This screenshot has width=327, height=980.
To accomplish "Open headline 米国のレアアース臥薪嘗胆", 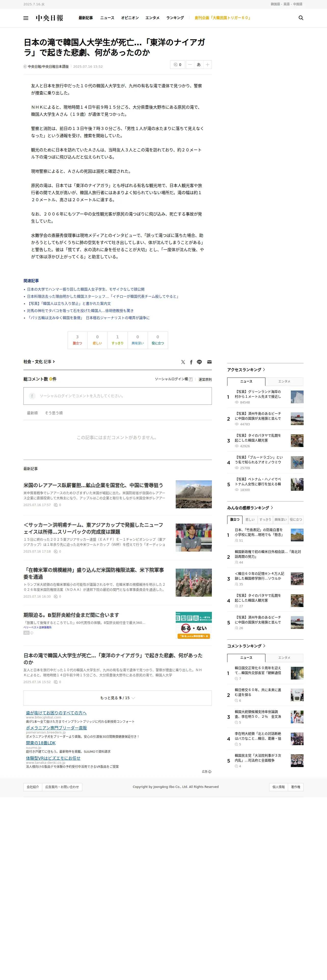I will pos(93,485).
